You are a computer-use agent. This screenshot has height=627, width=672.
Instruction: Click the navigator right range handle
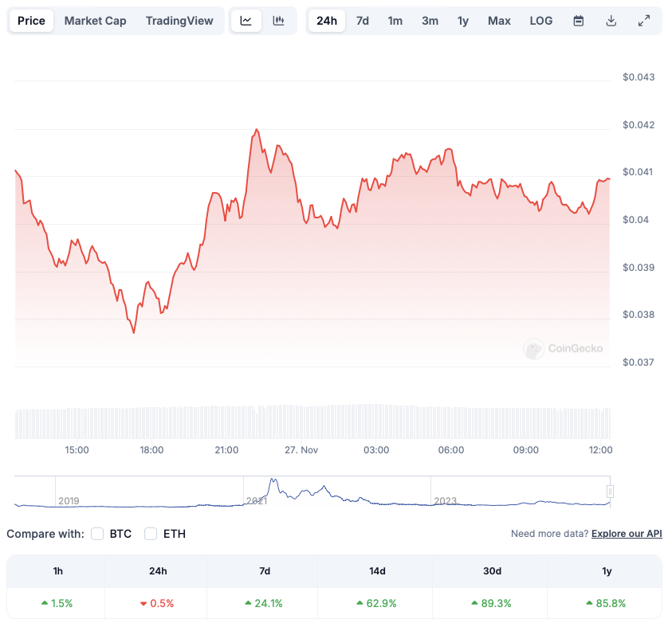(x=610, y=492)
